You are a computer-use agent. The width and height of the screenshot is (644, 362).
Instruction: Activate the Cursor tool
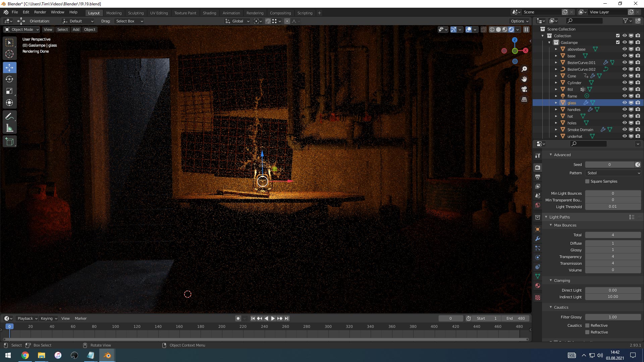tap(9, 54)
